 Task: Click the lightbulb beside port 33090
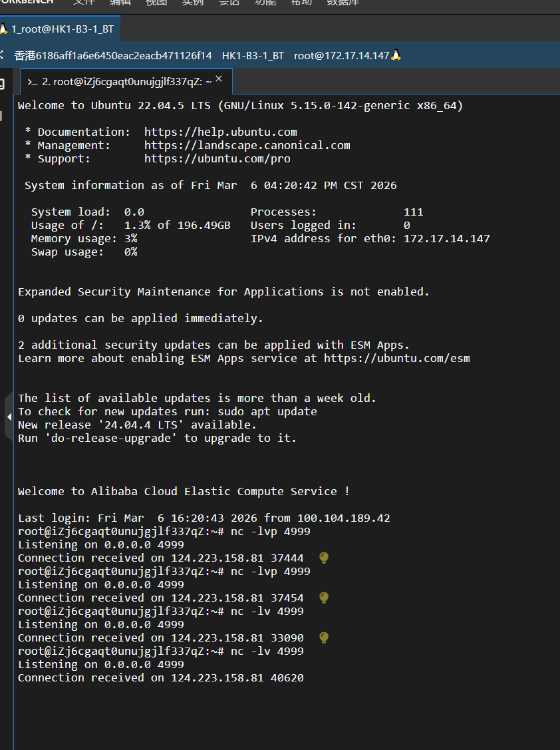[324, 638]
